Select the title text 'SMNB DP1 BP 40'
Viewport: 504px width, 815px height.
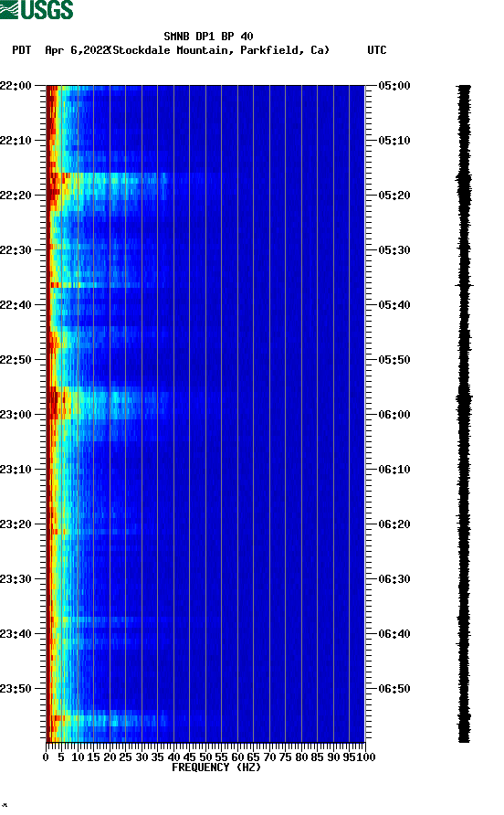point(208,37)
